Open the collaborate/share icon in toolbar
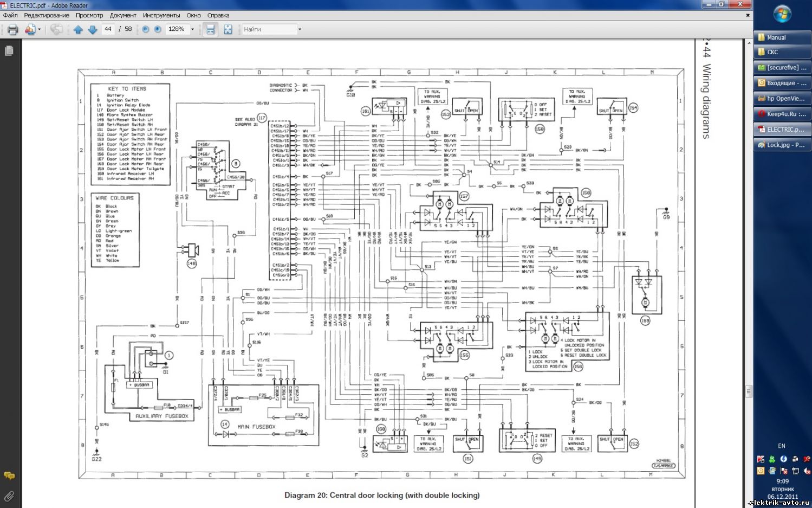This screenshot has width=812, height=508. pyautogui.click(x=30, y=29)
